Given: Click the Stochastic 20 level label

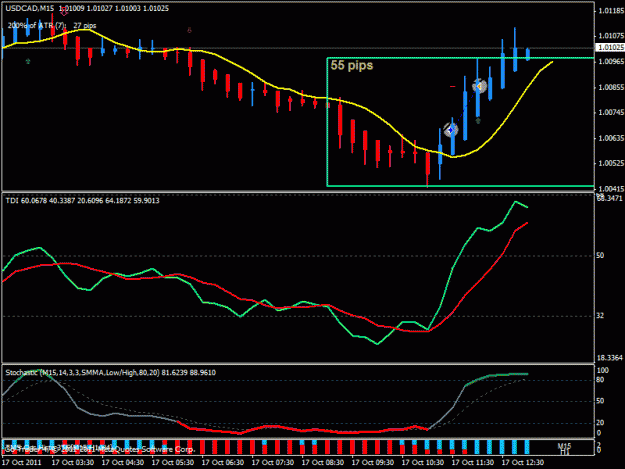Looking at the screenshot, I should [x=600, y=422].
